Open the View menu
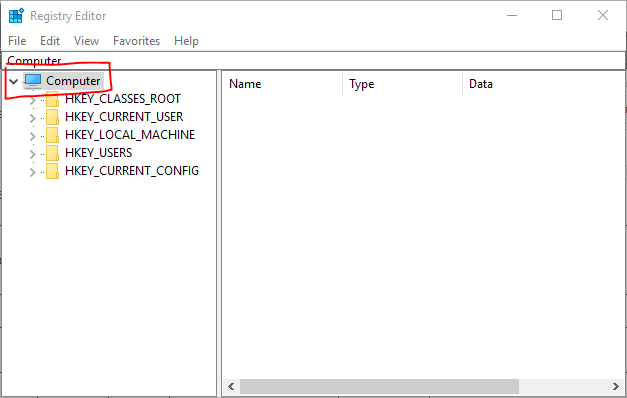627x398 pixels. (86, 41)
